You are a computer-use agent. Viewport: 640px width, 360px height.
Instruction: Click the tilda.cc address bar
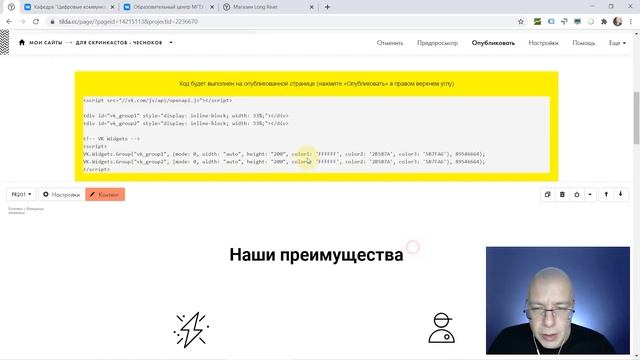click(x=282, y=22)
